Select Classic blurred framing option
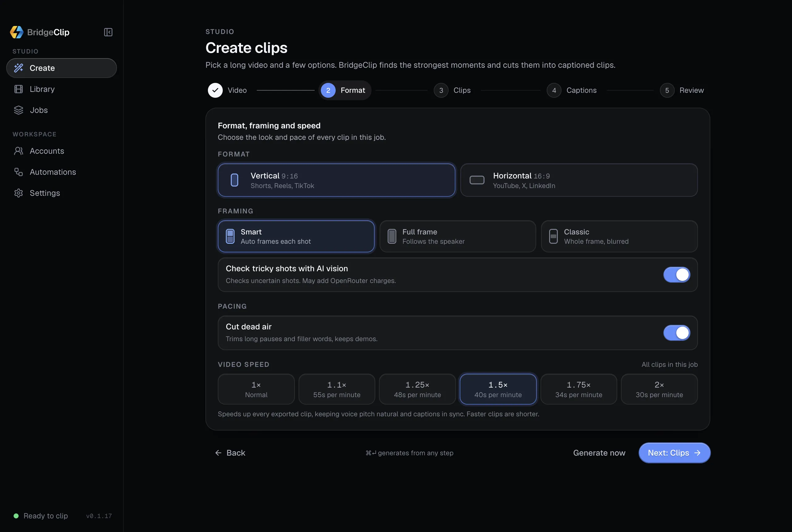The width and height of the screenshot is (792, 532). click(619, 237)
